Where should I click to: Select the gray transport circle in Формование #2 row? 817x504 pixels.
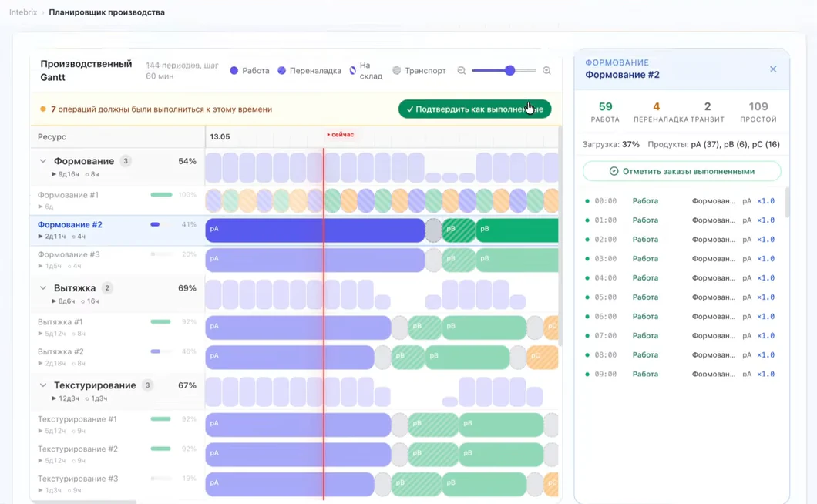(433, 230)
